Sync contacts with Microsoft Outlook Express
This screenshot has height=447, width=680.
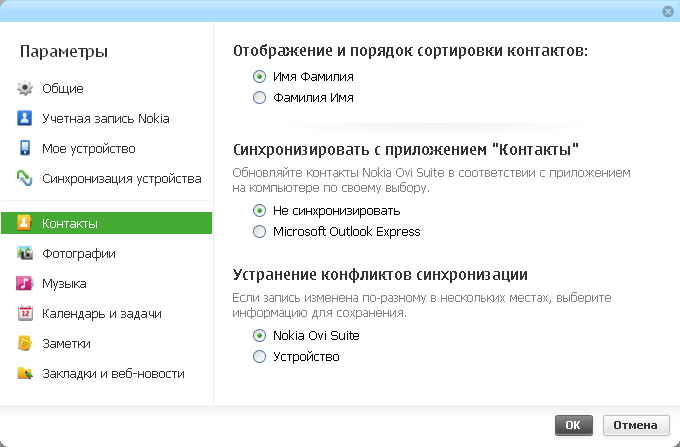[260, 232]
